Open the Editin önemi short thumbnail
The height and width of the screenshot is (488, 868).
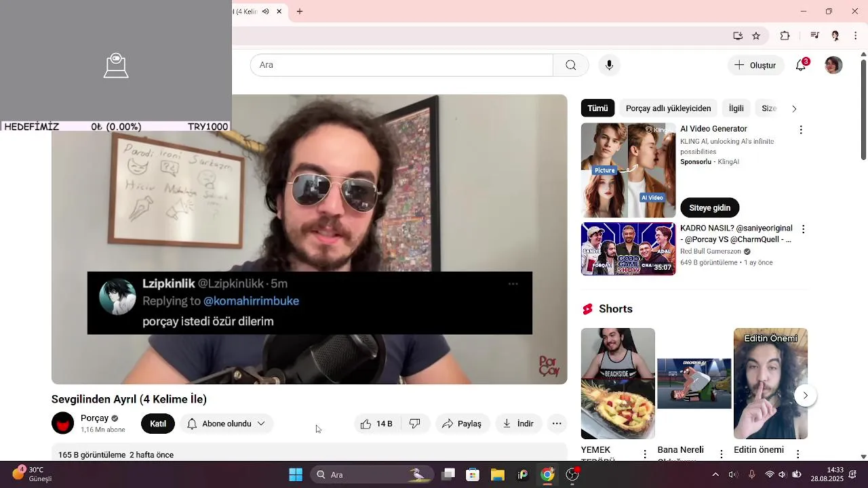coord(770,384)
